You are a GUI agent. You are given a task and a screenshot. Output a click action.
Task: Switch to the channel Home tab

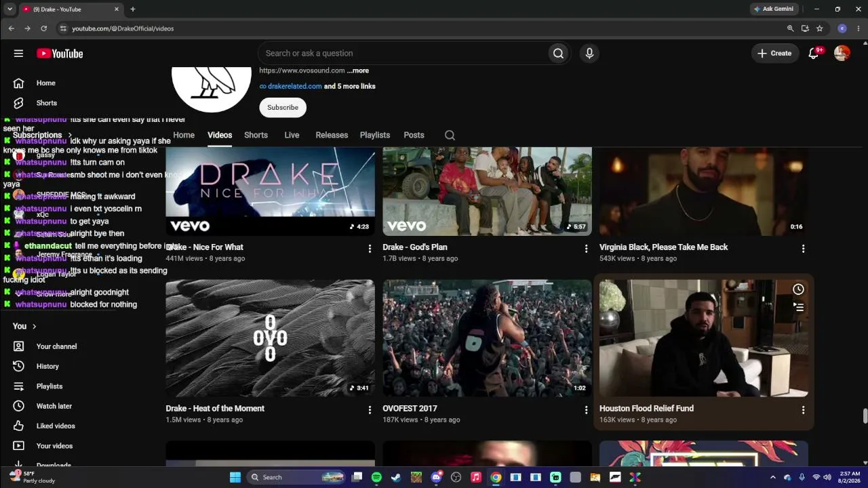pos(184,135)
